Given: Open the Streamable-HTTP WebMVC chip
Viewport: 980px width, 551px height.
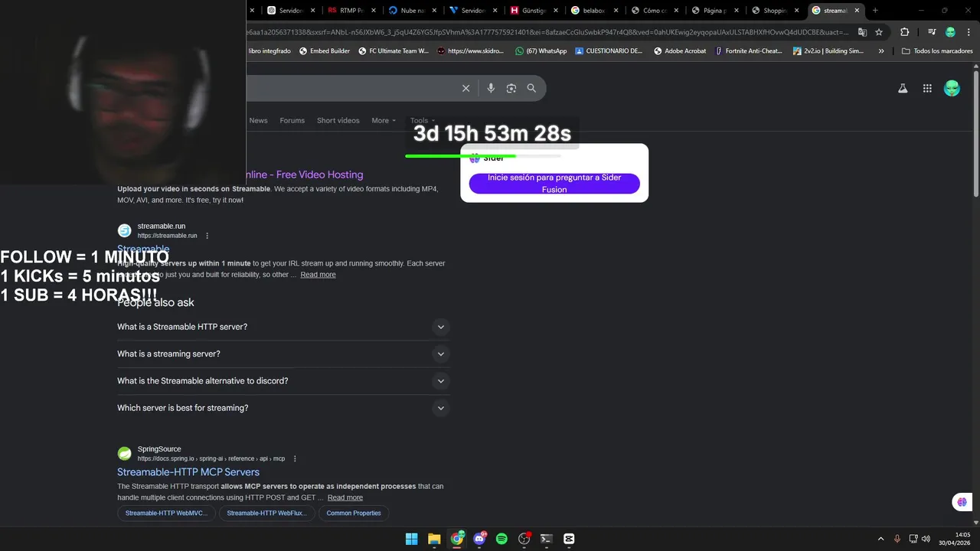Looking at the screenshot, I should pyautogui.click(x=166, y=514).
